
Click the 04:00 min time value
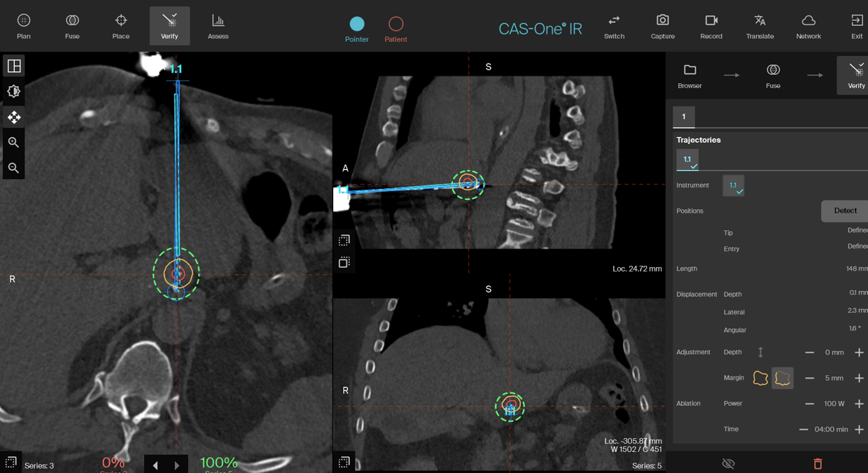pyautogui.click(x=831, y=430)
